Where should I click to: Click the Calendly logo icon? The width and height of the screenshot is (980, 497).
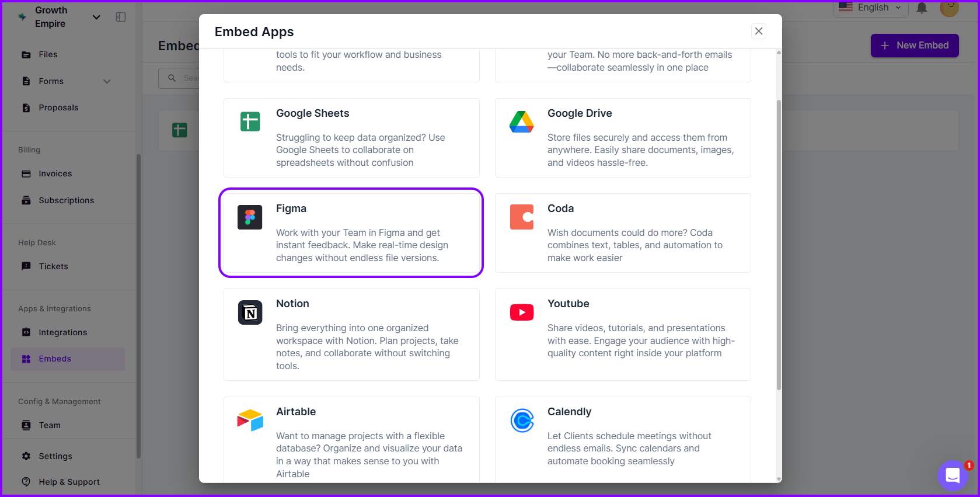coord(521,420)
